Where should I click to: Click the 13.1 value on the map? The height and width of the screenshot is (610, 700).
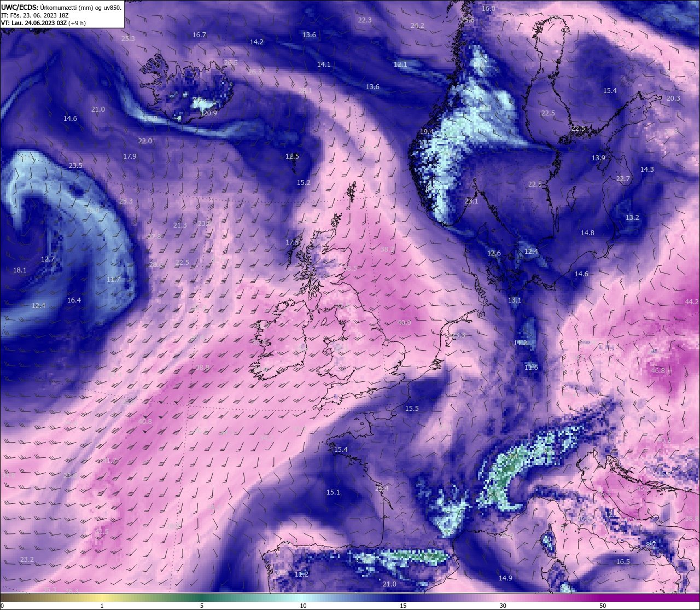(515, 300)
